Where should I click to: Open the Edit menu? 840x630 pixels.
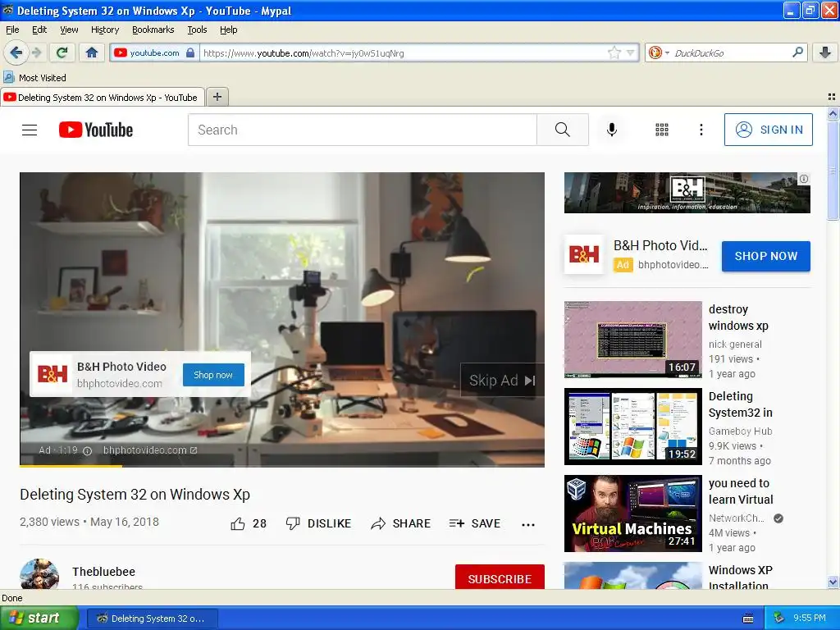(x=39, y=30)
